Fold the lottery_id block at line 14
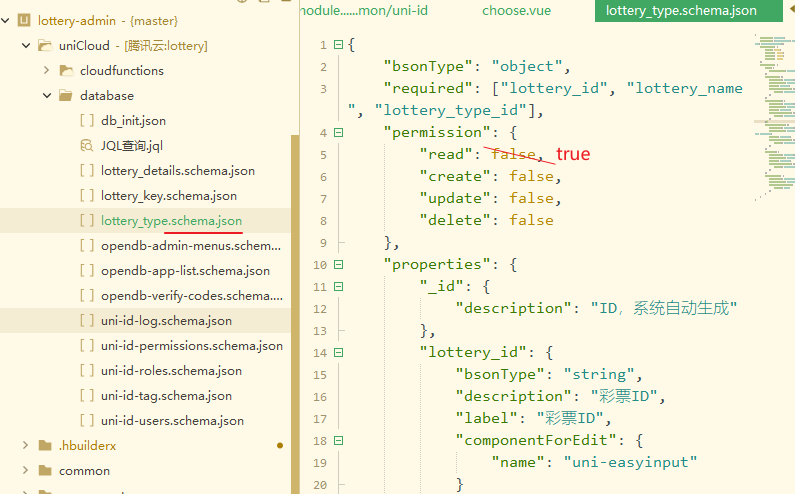 click(339, 352)
